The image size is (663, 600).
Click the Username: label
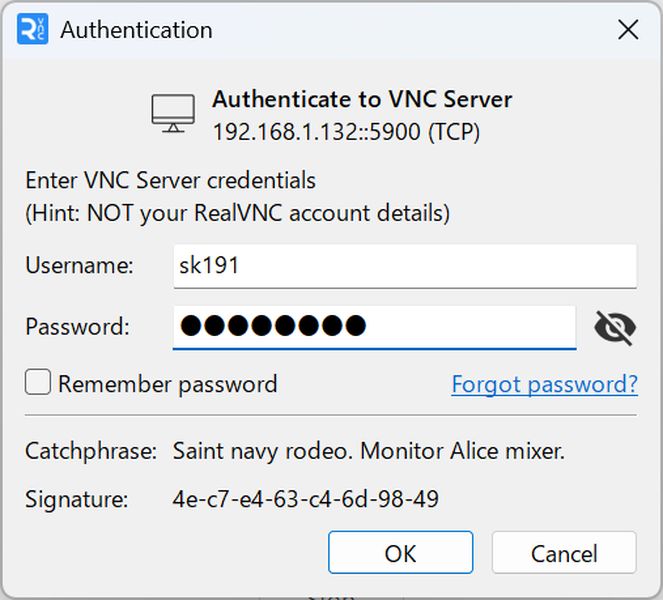pos(79,266)
